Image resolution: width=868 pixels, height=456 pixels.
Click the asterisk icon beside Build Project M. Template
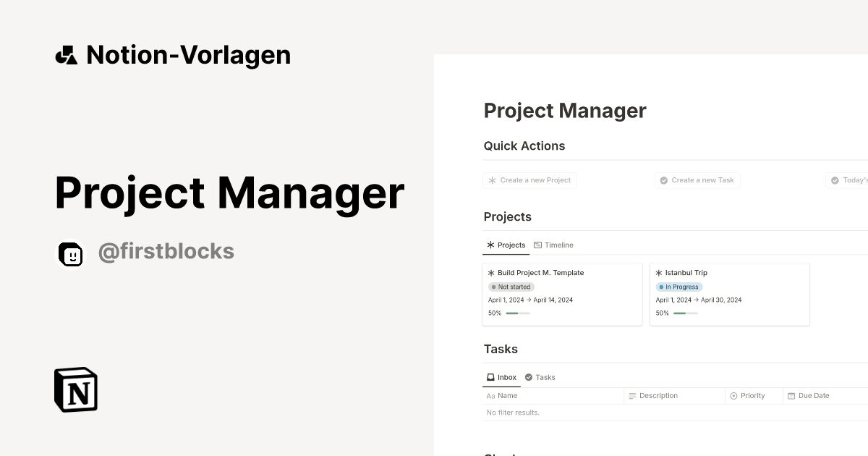pyautogui.click(x=492, y=273)
